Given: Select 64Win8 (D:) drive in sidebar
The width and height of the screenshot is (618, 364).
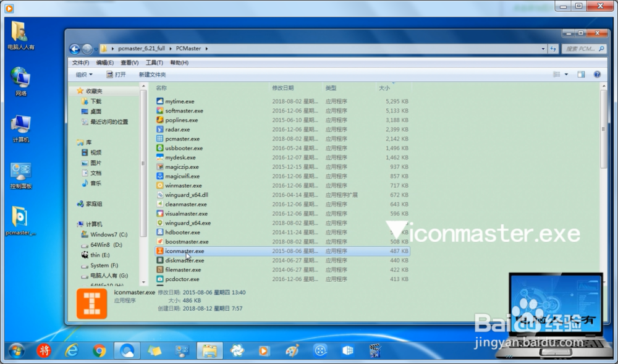Looking at the screenshot, I should coord(102,245).
